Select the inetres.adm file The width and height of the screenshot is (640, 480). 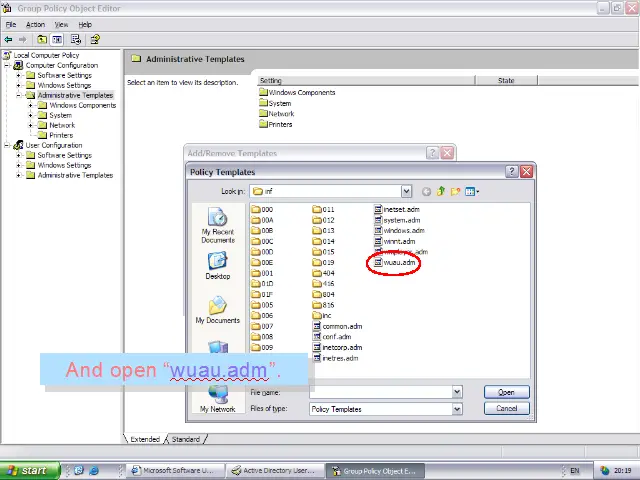[336, 358]
